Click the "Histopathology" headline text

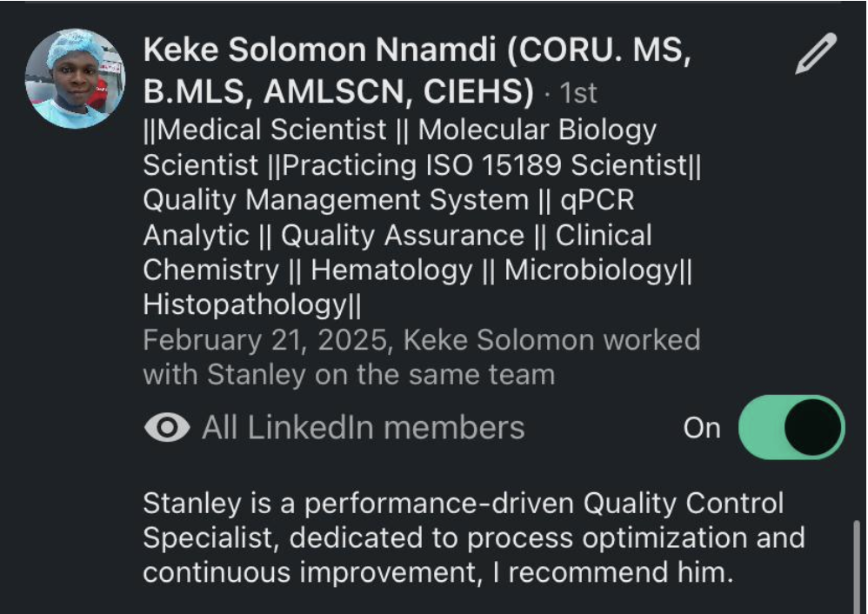244,305
